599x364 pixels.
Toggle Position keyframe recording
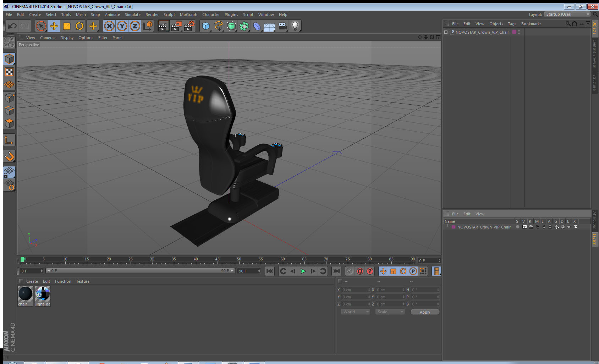383,271
